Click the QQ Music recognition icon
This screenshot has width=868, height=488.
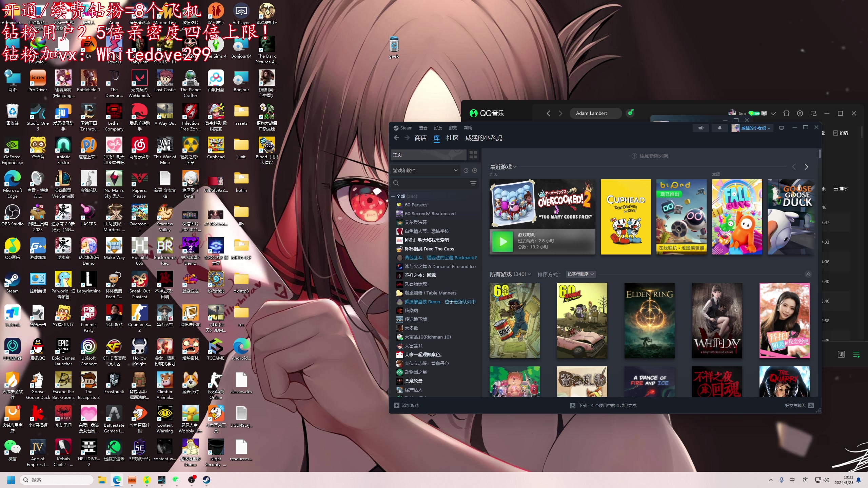pyautogui.click(x=630, y=113)
